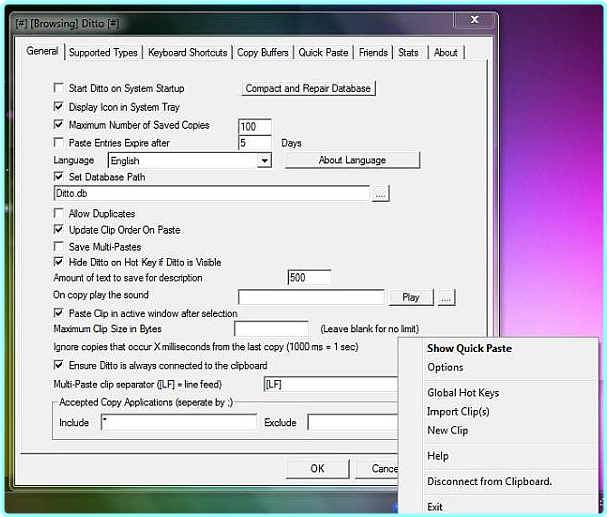Screen dimensions: 607x517
Task: Go to the Quick Paste tab
Action: tap(323, 52)
